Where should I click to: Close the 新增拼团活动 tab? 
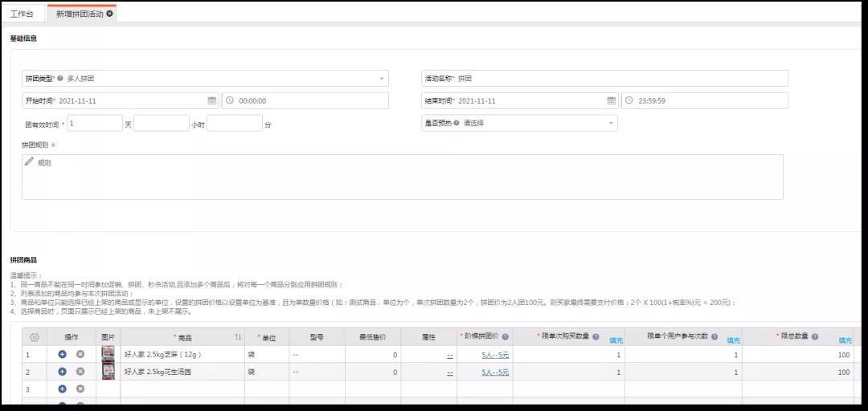109,14
